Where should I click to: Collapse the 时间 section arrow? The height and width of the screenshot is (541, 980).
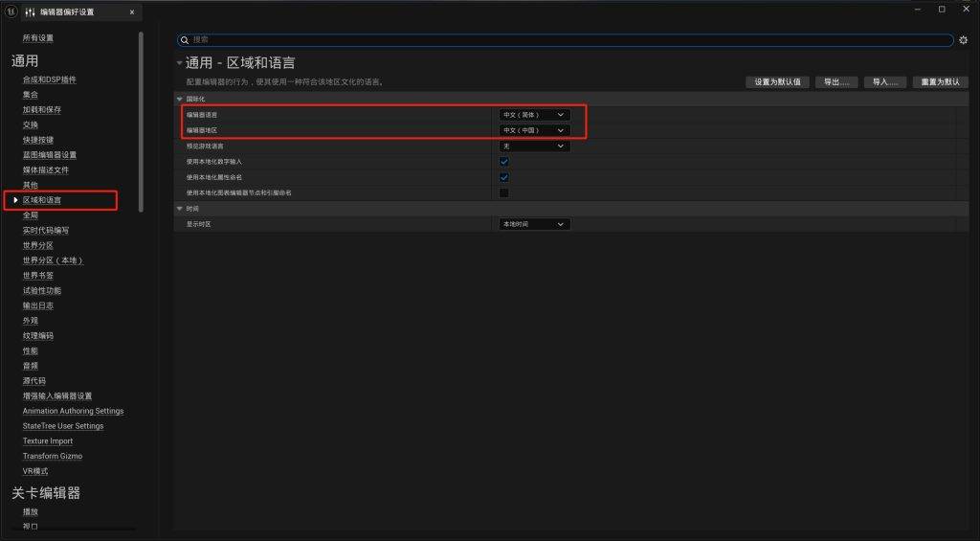click(179, 208)
